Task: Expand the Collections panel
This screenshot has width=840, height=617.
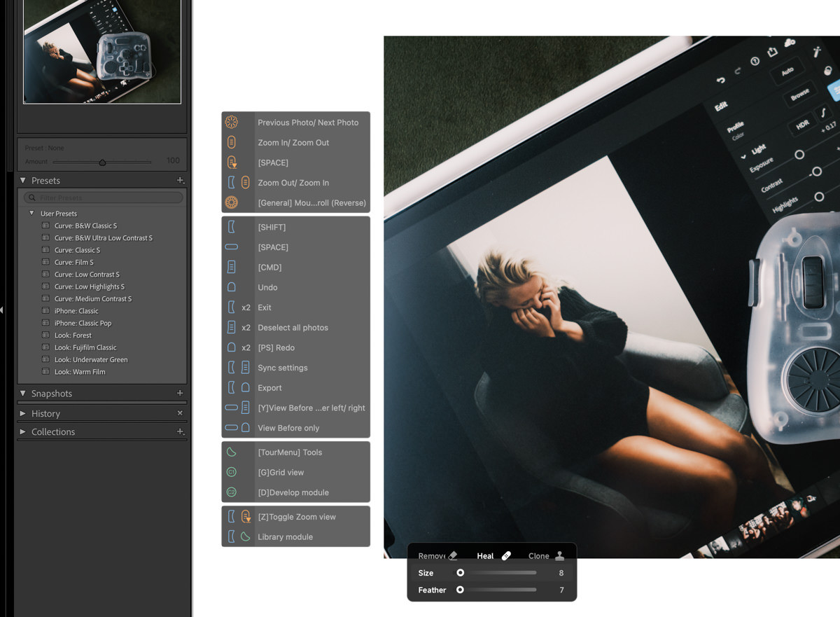Action: click(22, 432)
